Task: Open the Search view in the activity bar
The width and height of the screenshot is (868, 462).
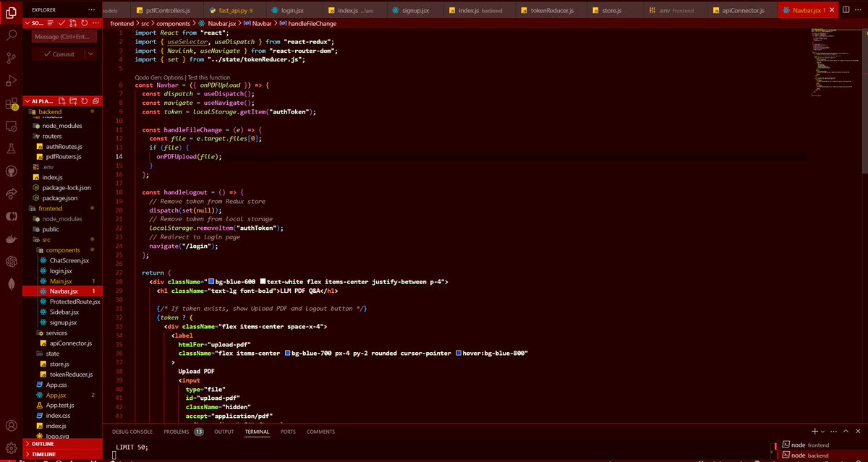Action: click(10, 34)
